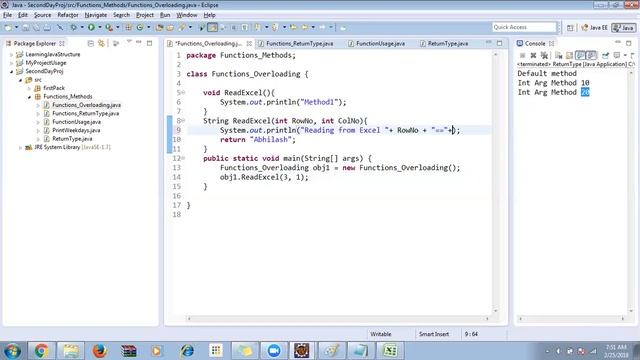Viewport: 640px width, 360px height.
Task: Expand the MyProjectUsage project
Action: [11, 63]
